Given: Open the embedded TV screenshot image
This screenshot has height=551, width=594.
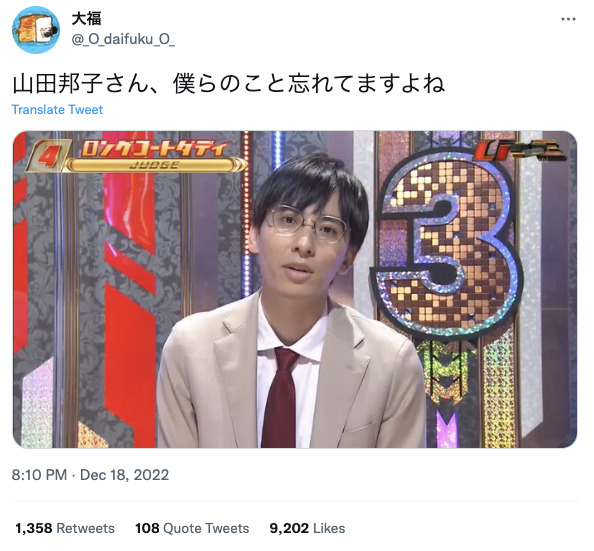Looking at the screenshot, I should point(295,289).
